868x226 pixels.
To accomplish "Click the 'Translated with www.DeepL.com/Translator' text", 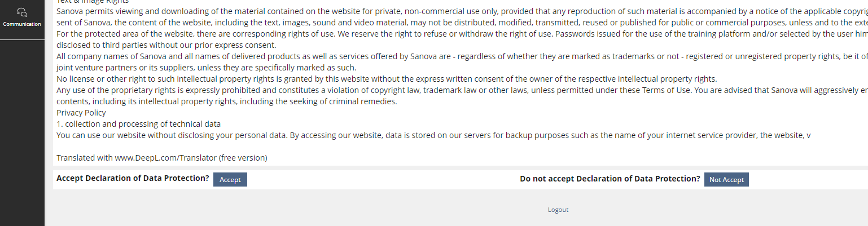I will click(x=161, y=158).
